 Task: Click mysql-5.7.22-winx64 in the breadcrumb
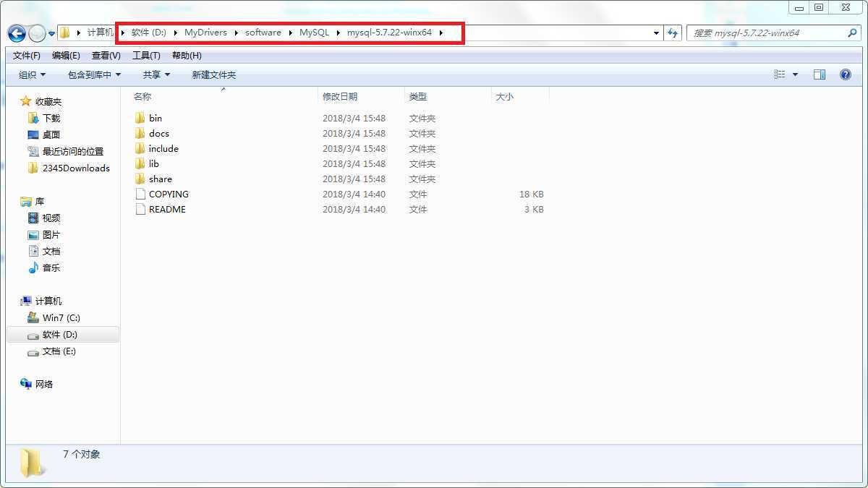(x=389, y=33)
